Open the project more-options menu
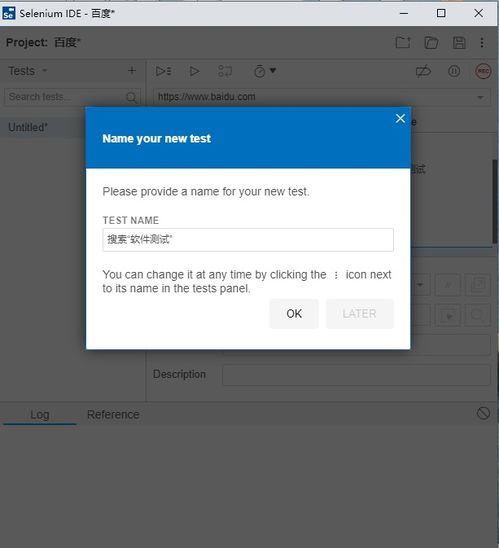The width and height of the screenshot is (499, 548). click(482, 43)
